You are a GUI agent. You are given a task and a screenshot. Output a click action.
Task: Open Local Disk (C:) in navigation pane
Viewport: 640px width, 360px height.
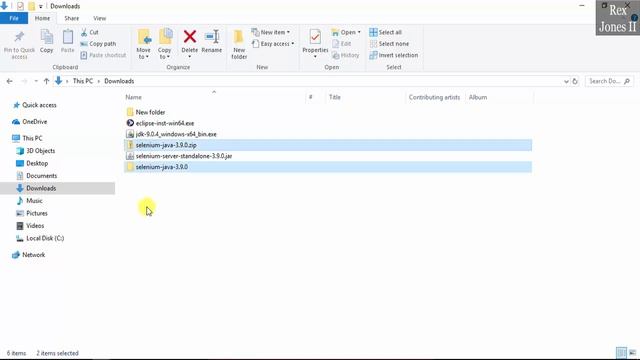[x=45, y=238]
